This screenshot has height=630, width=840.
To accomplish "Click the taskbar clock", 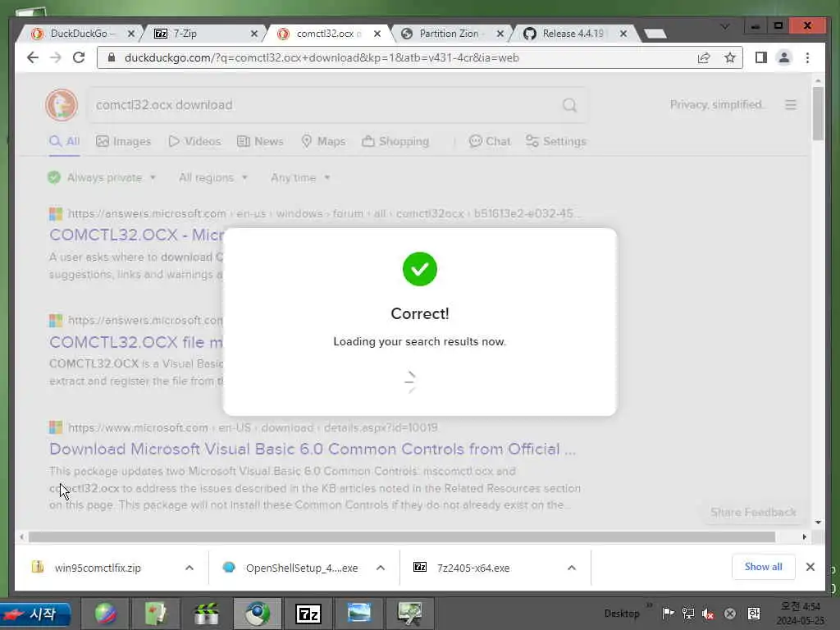I will pos(801,614).
